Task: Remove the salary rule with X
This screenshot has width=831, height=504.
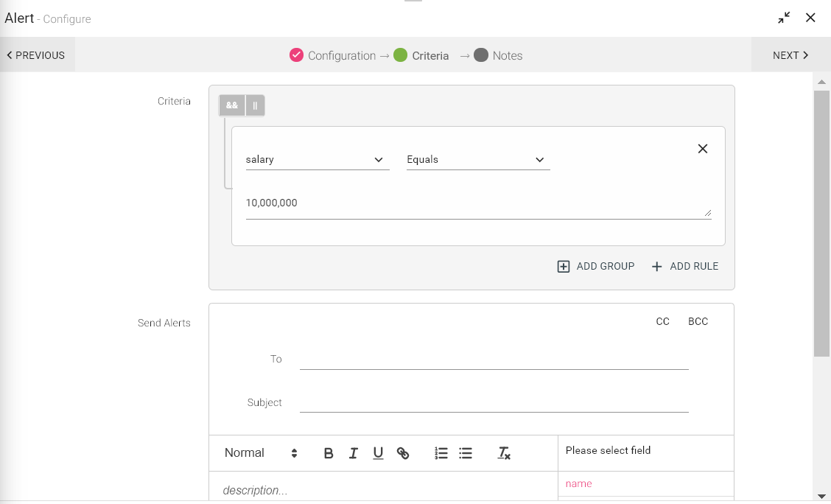Action: pyautogui.click(x=702, y=149)
